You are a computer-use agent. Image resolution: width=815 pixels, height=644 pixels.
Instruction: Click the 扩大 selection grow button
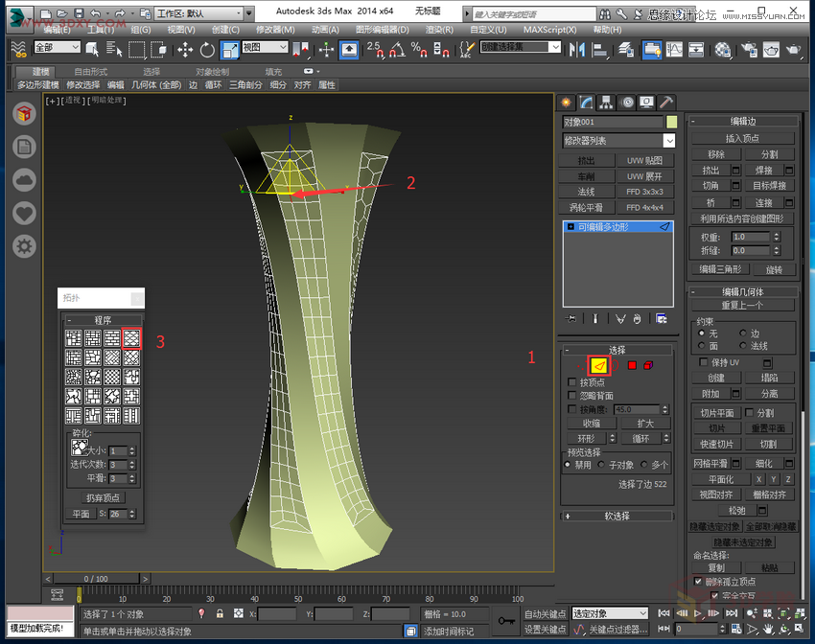click(645, 423)
